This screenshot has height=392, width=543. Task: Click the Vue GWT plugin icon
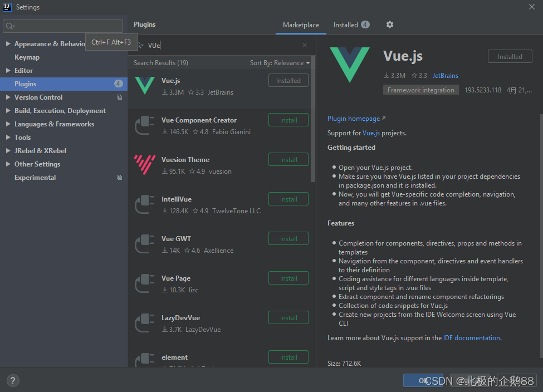point(144,243)
